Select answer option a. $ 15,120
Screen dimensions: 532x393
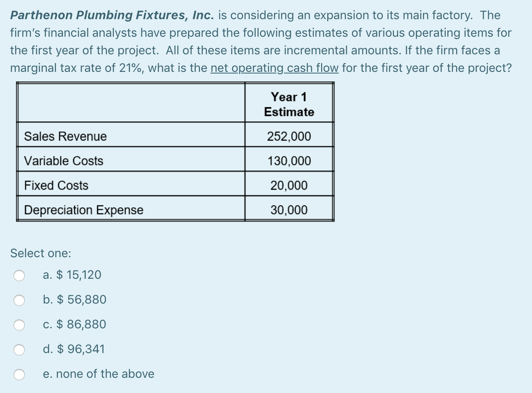tap(19, 275)
